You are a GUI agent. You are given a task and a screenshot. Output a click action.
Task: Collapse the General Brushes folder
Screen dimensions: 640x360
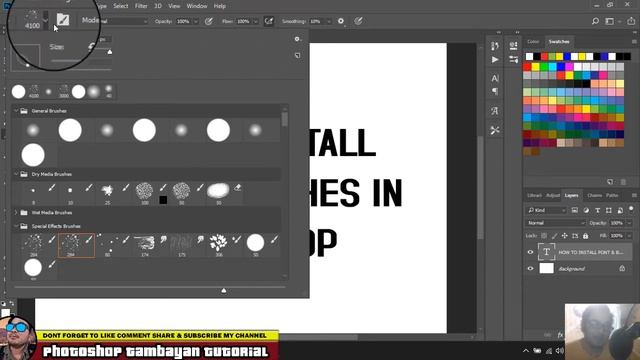(x=16, y=111)
